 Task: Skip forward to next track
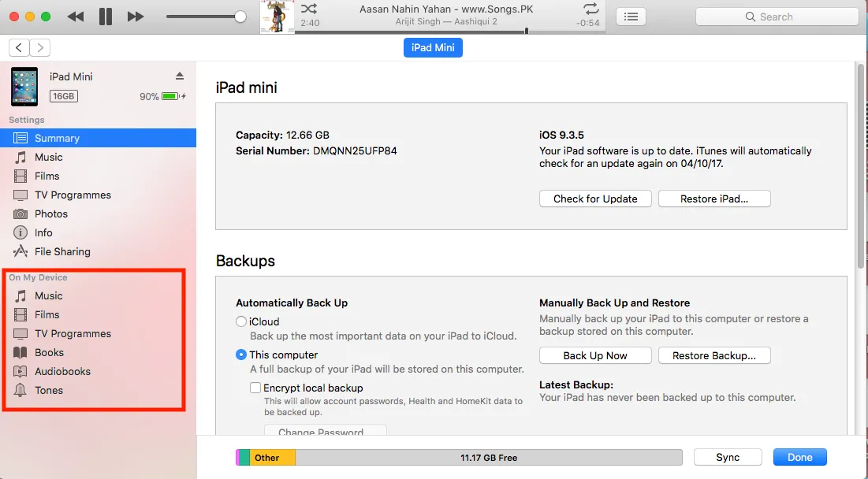136,17
